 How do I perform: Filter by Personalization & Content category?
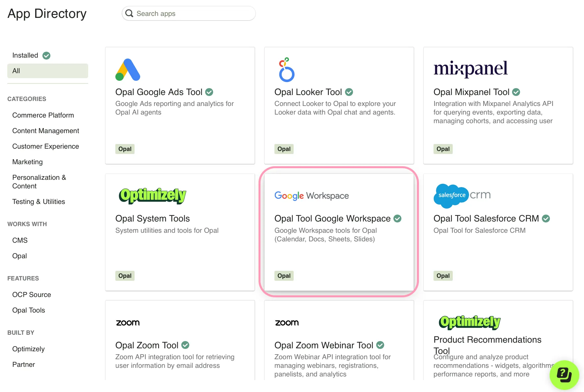click(x=39, y=182)
